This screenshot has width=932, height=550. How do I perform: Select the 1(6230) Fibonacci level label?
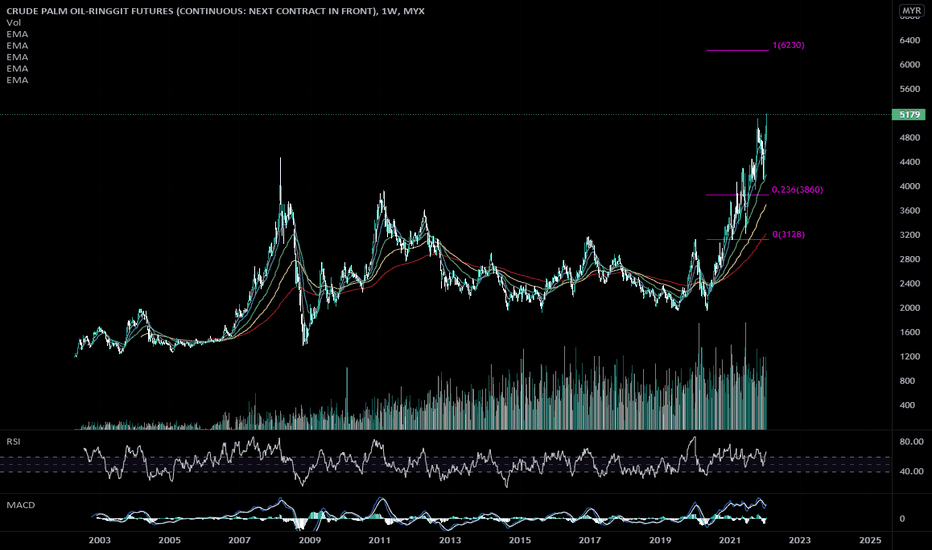(x=788, y=45)
